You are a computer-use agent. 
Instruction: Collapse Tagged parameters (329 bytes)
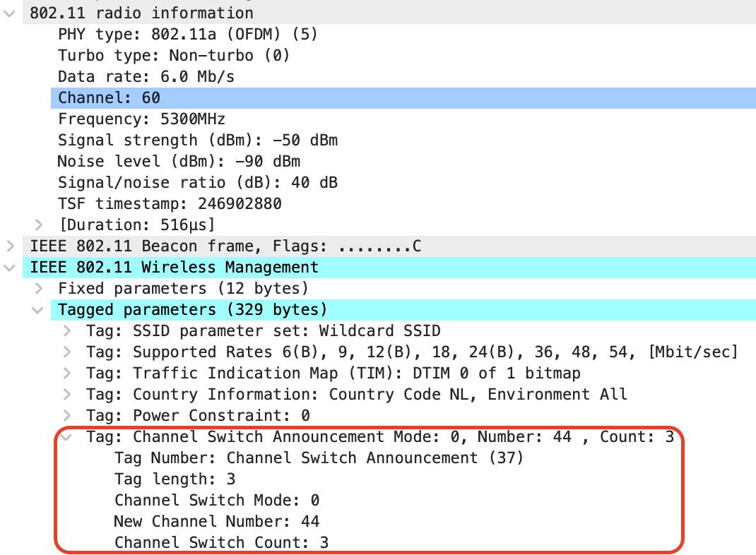click(x=37, y=310)
